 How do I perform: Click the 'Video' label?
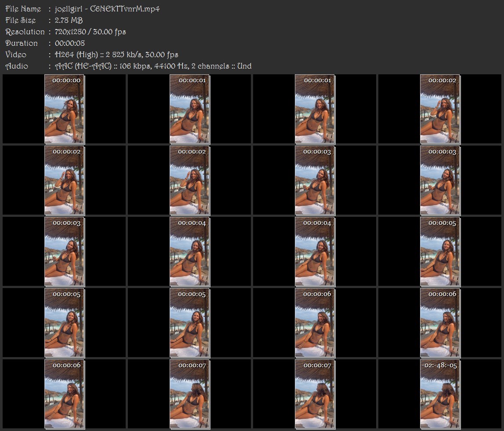[16, 55]
